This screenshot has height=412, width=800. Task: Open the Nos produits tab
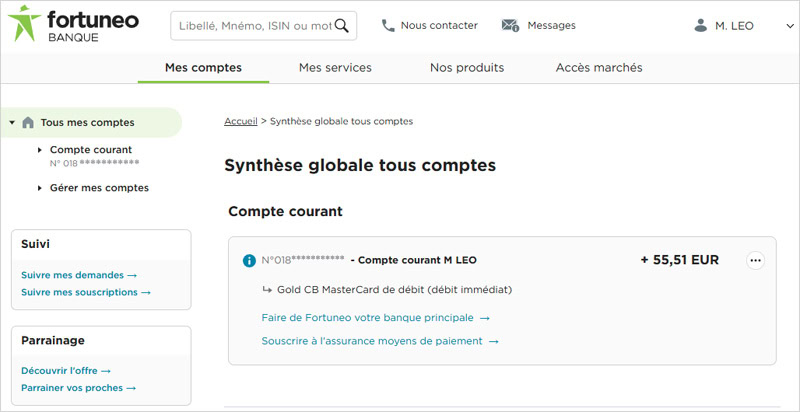[x=467, y=68]
